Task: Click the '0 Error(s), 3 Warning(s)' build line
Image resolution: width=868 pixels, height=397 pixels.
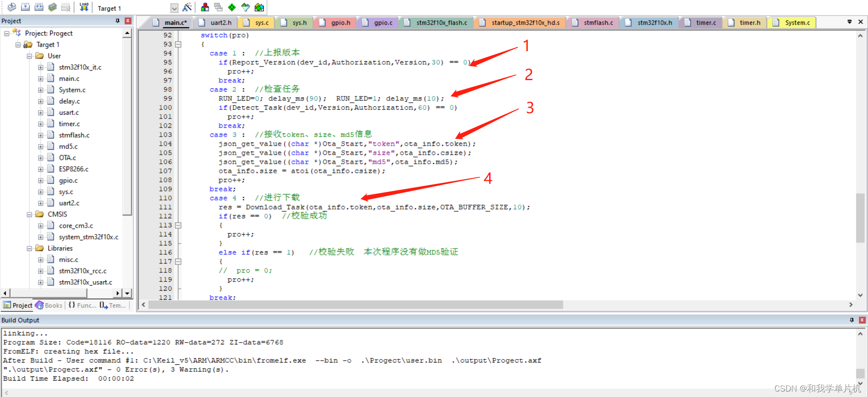Action: (116, 370)
